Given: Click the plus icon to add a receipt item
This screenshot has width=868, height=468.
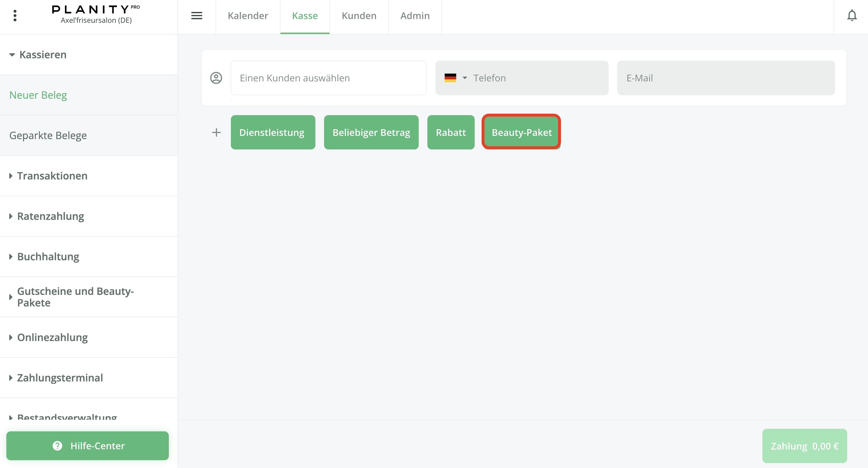Looking at the screenshot, I should pos(216,132).
